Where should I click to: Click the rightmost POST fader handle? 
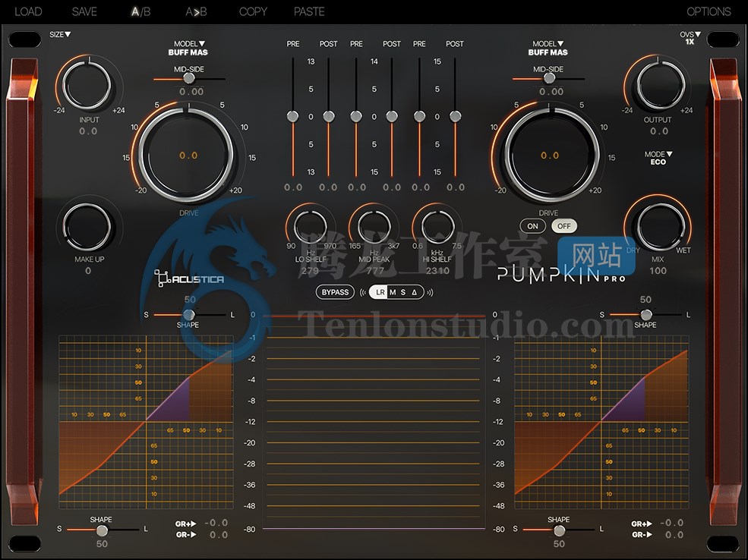pos(455,116)
